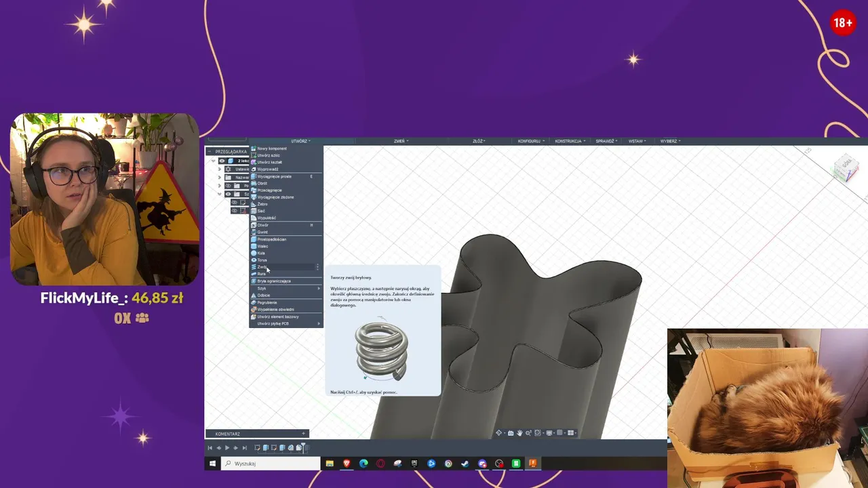Jump timeline to the beginning
The image size is (868, 488).
(210, 447)
